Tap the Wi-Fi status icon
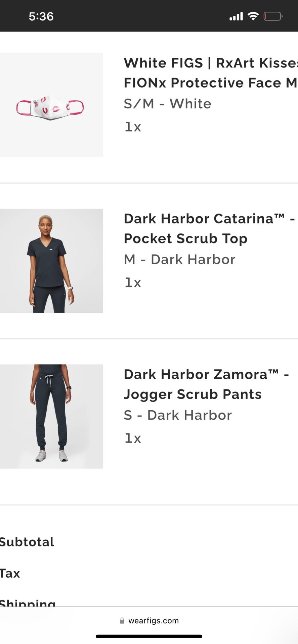Viewport: 298px width, 644px height. (253, 16)
